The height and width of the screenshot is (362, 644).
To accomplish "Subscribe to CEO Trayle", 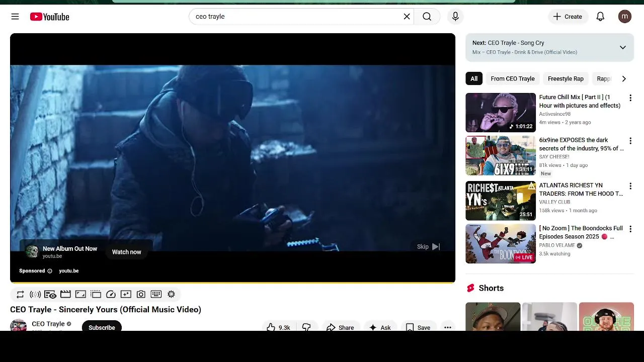I will tap(102, 326).
